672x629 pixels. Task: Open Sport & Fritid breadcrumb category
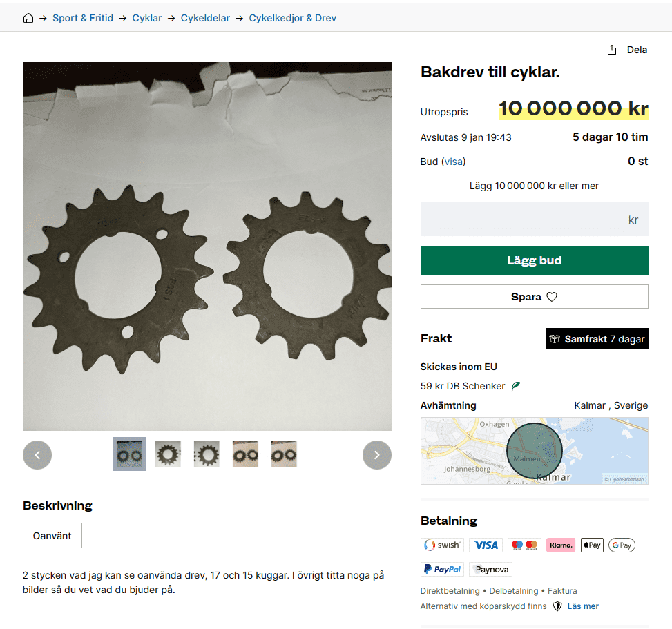(x=83, y=18)
